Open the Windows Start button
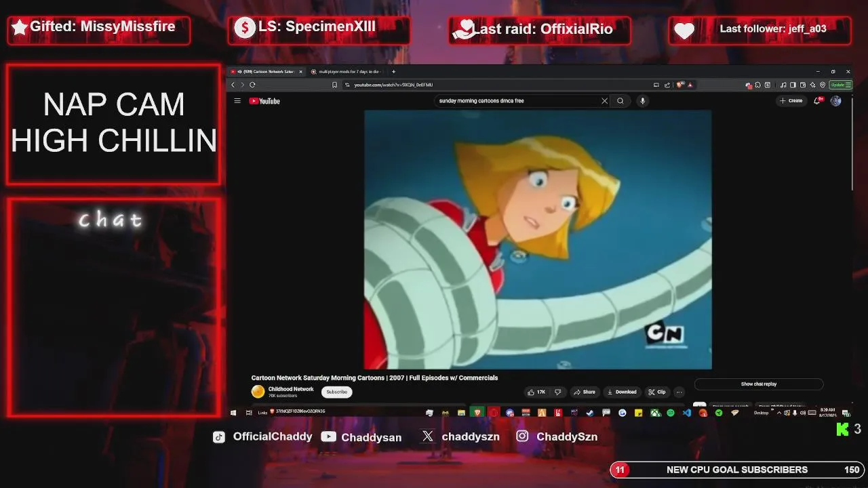This screenshot has height=488, width=868. click(x=234, y=412)
